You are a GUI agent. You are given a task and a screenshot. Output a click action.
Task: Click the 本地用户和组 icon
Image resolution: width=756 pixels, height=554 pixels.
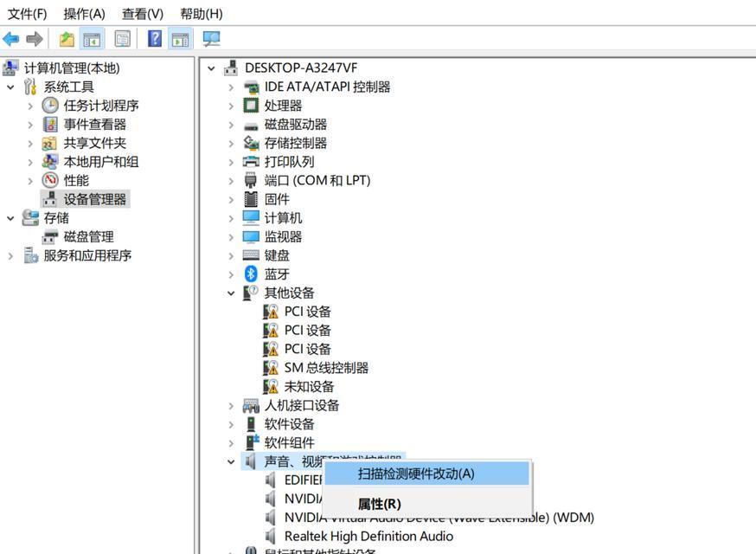50,162
